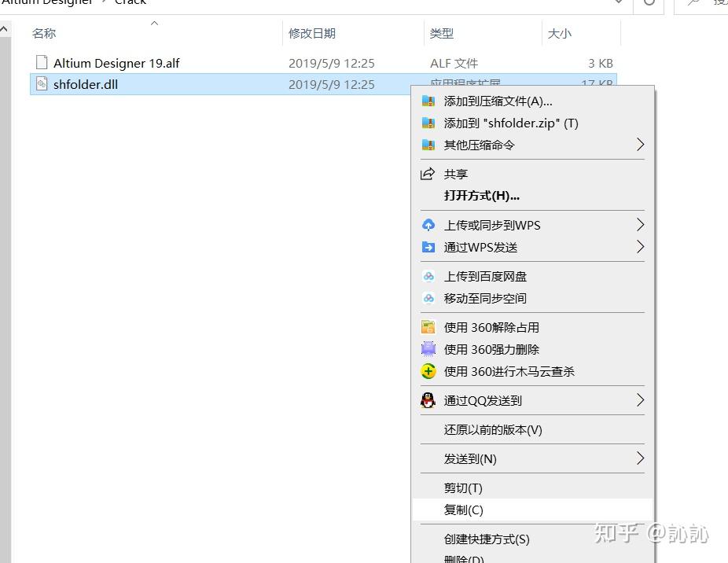
Task: Click the archive icon beside 添加到压缩文件(A)
Action: tap(428, 101)
